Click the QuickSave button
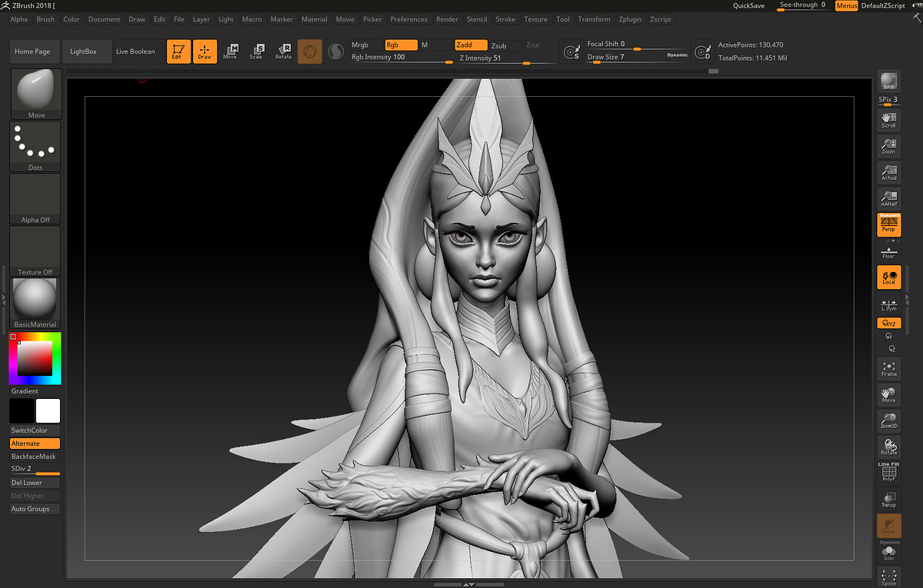This screenshot has width=923, height=588. click(748, 5)
